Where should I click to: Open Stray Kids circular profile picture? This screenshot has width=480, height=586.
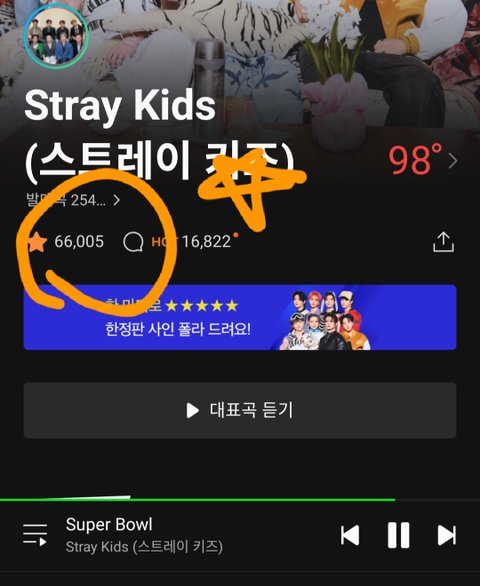[56, 36]
